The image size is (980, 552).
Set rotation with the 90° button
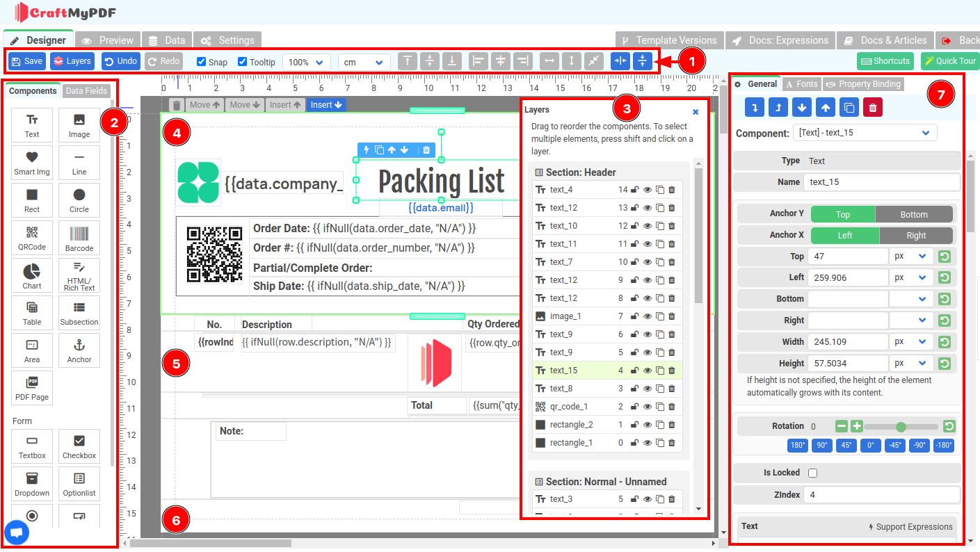point(821,446)
